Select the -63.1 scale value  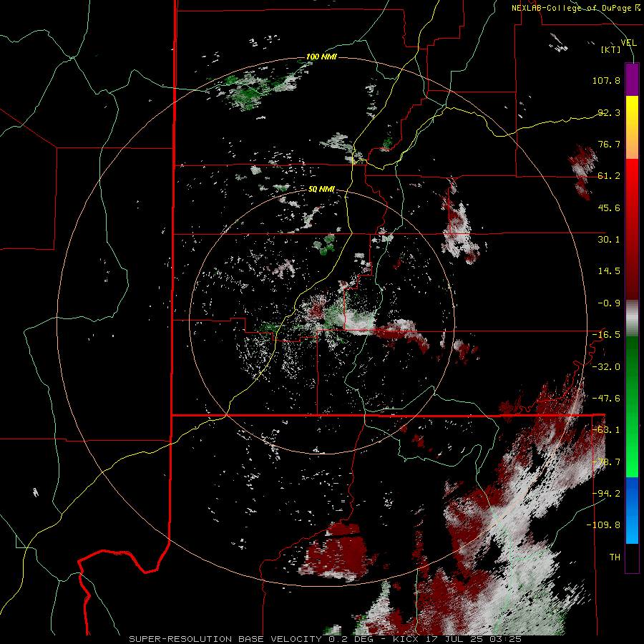pyautogui.click(x=606, y=430)
